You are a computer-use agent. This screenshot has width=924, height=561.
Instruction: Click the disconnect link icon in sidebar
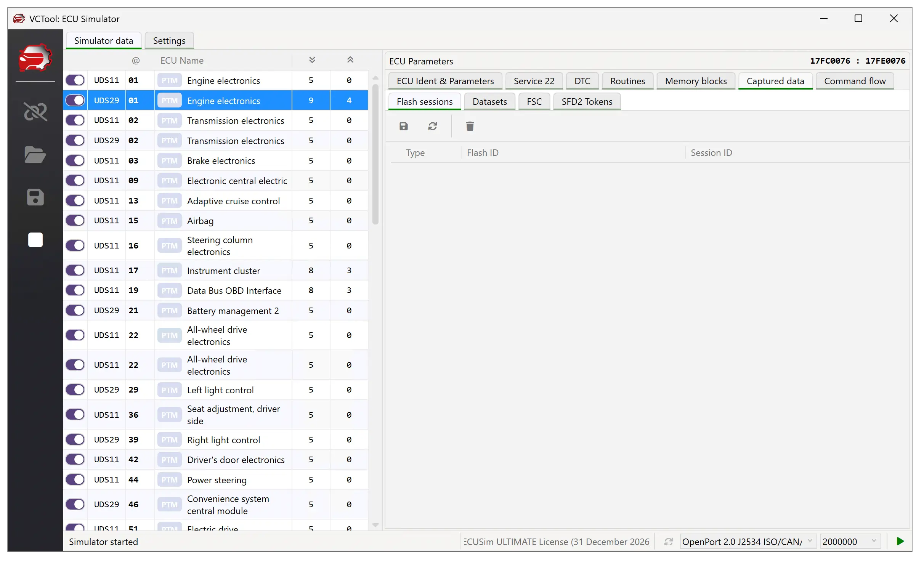tap(35, 112)
